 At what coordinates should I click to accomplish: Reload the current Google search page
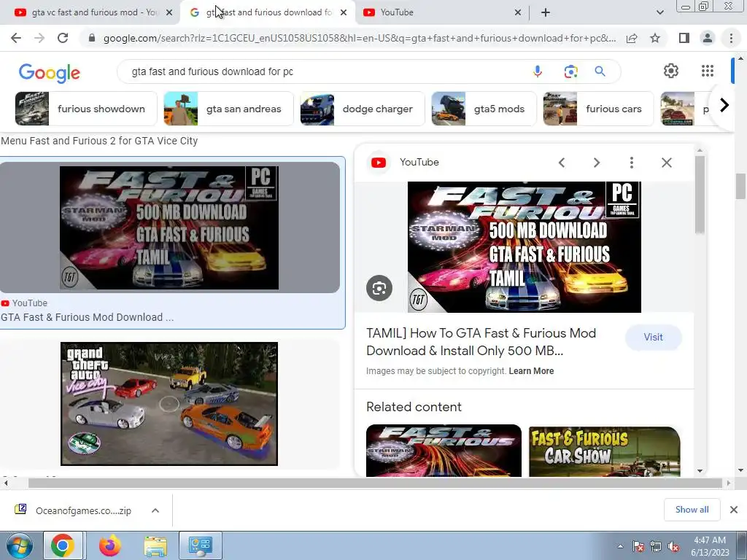[63, 38]
